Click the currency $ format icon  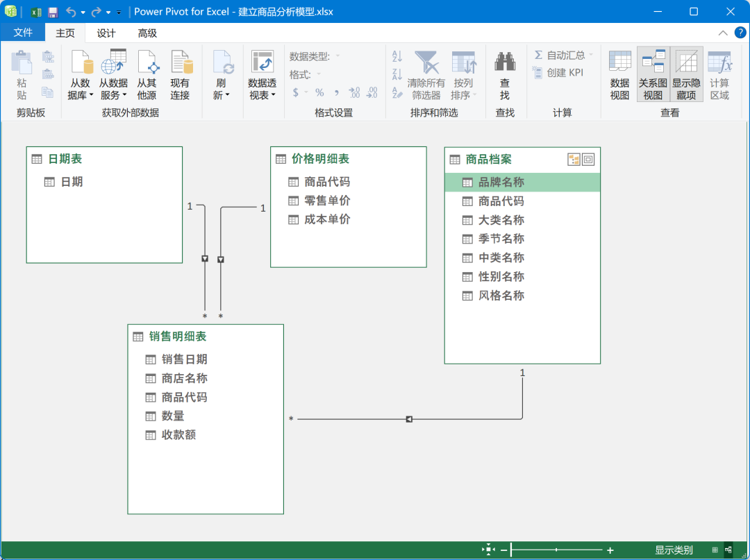[296, 92]
